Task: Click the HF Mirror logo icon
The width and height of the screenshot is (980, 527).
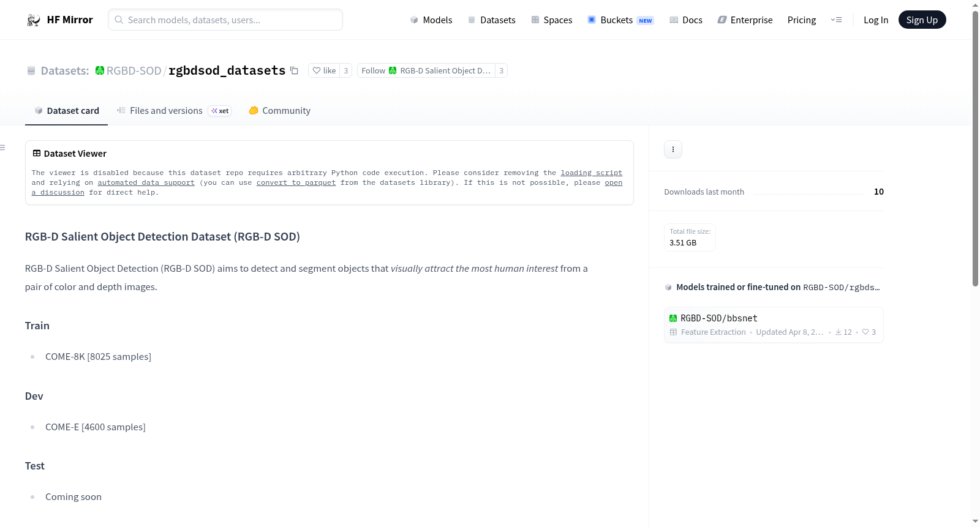Action: pos(34,20)
